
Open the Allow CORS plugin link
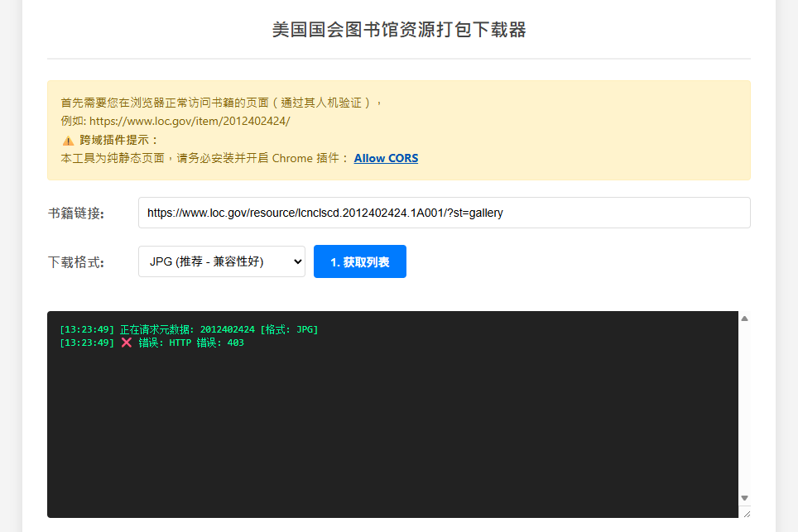[x=386, y=158]
